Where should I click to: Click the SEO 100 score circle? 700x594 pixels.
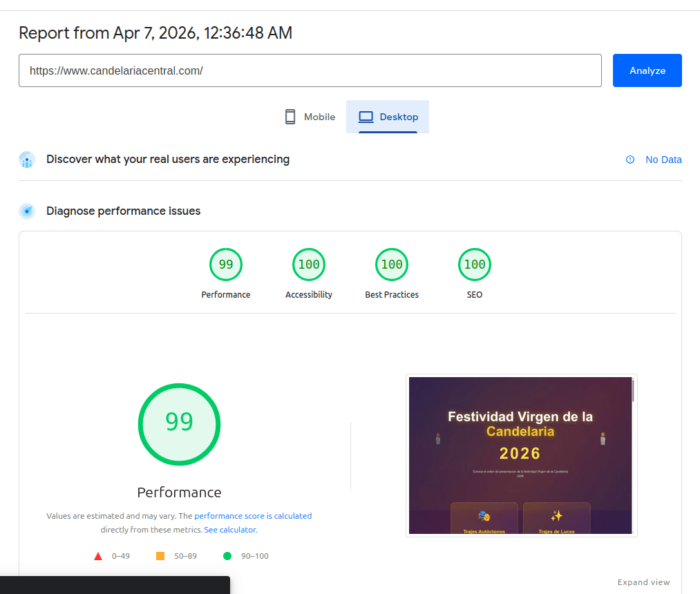[x=475, y=264]
